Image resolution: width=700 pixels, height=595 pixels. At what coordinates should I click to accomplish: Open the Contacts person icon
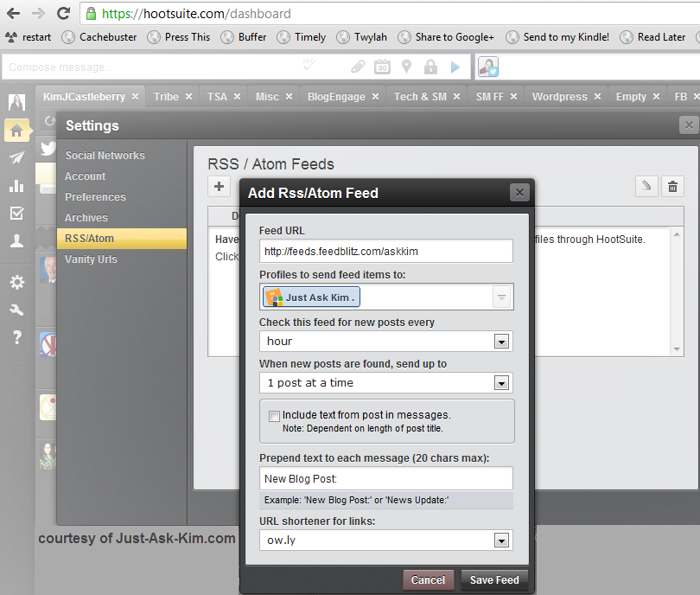(16, 241)
